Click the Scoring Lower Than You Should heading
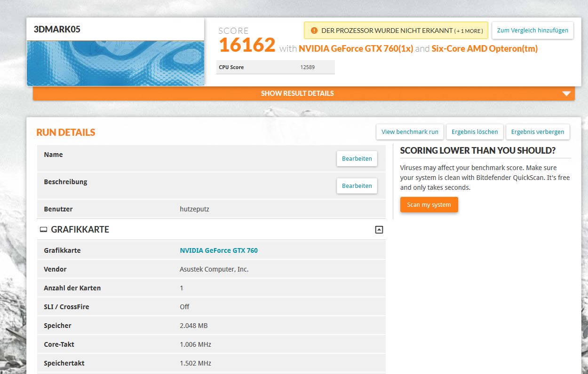 [477, 150]
